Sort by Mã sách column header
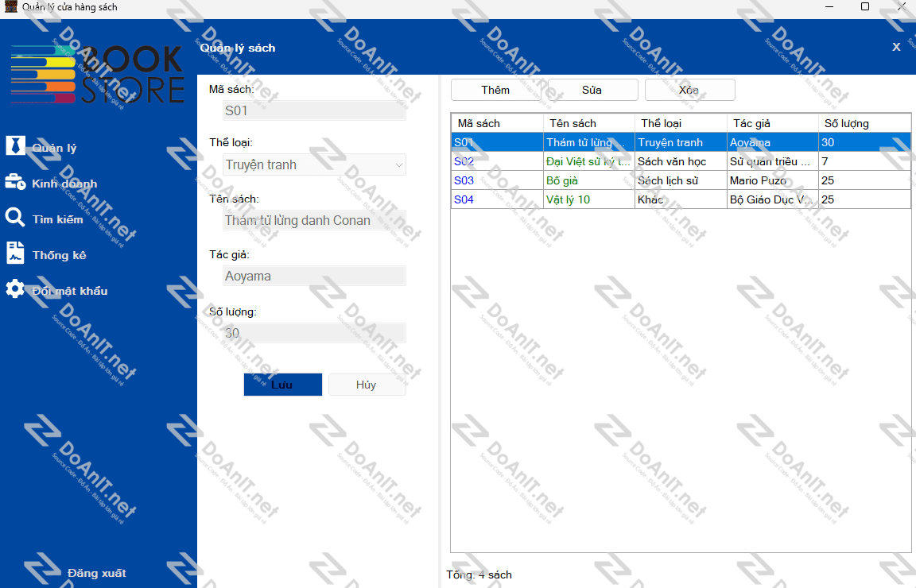The width and height of the screenshot is (916, 588). [x=497, y=123]
